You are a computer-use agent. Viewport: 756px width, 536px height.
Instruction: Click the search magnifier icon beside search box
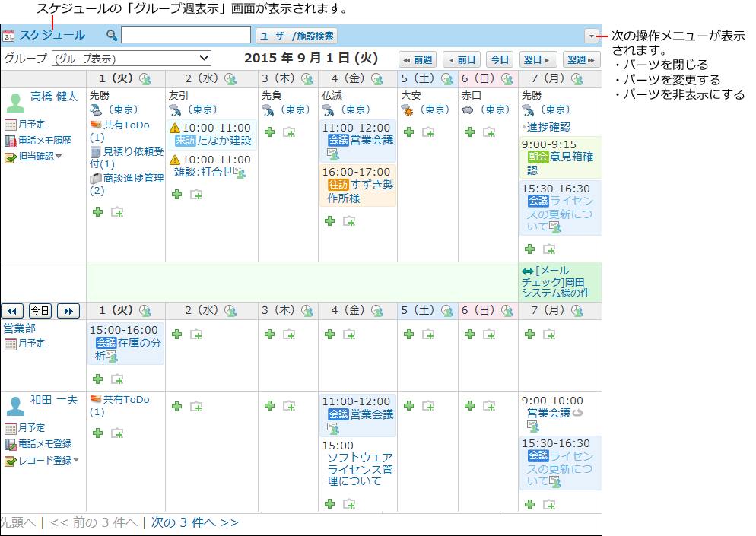pyautogui.click(x=112, y=35)
